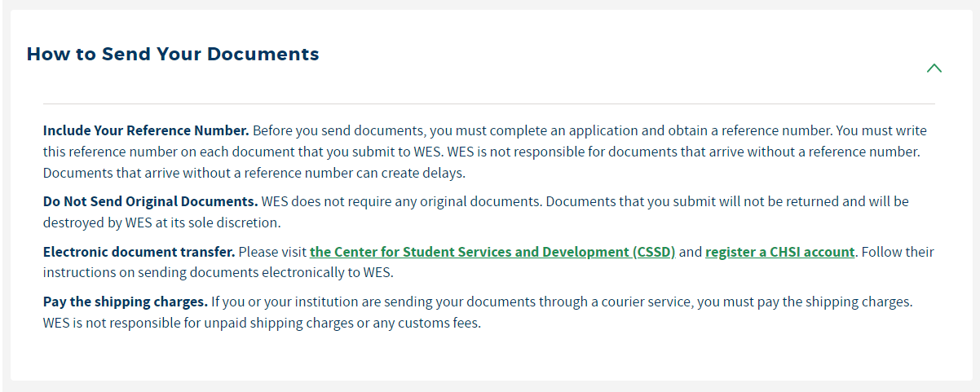The height and width of the screenshot is (392, 980).
Task: Click the bold Do Not Send Original Documents label
Action: 150,200
